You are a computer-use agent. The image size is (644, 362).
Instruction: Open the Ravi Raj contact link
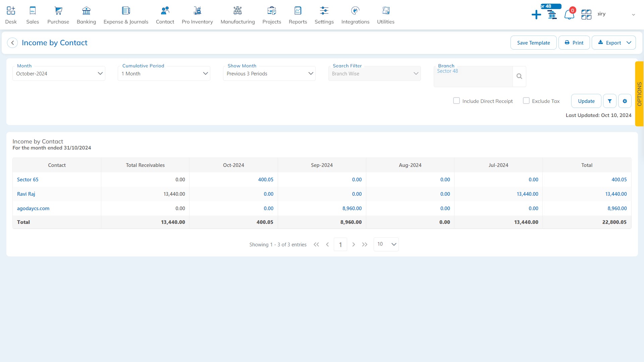26,194
